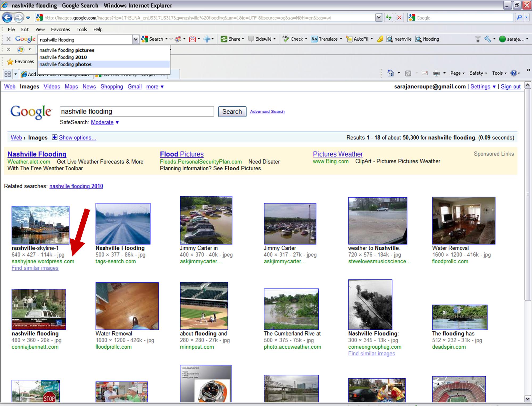532x406 pixels.
Task: Select the 'nashville' word-find toolbar icon
Action: 400,39
